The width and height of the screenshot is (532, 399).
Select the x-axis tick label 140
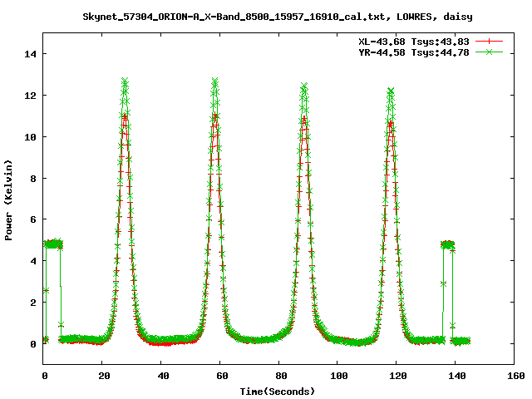click(457, 376)
